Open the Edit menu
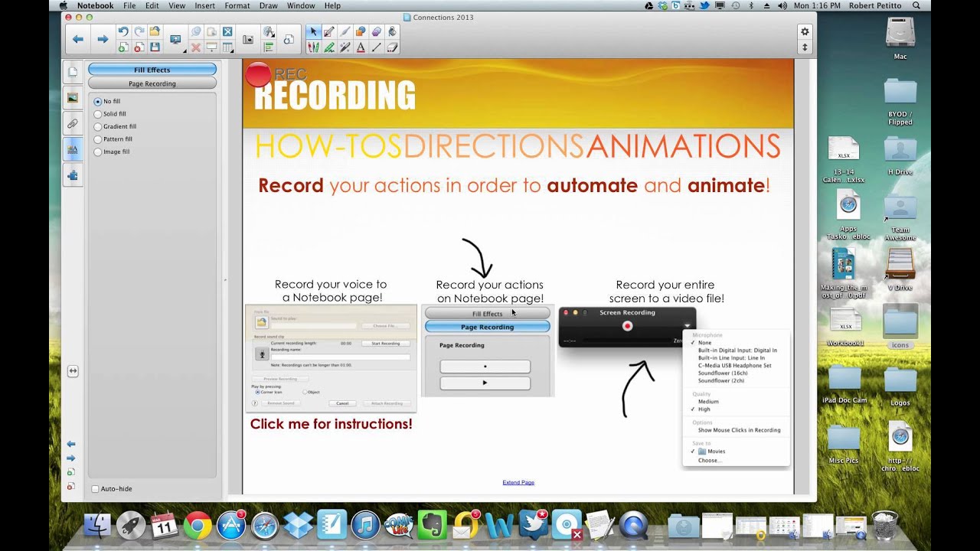This screenshot has height=551, width=980. click(x=152, y=5)
